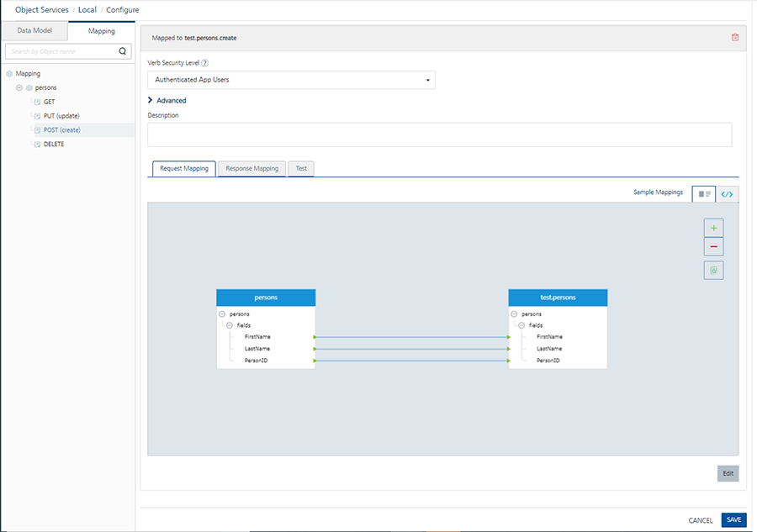
Task: Click the red delete trash icon
Action: [735, 38]
